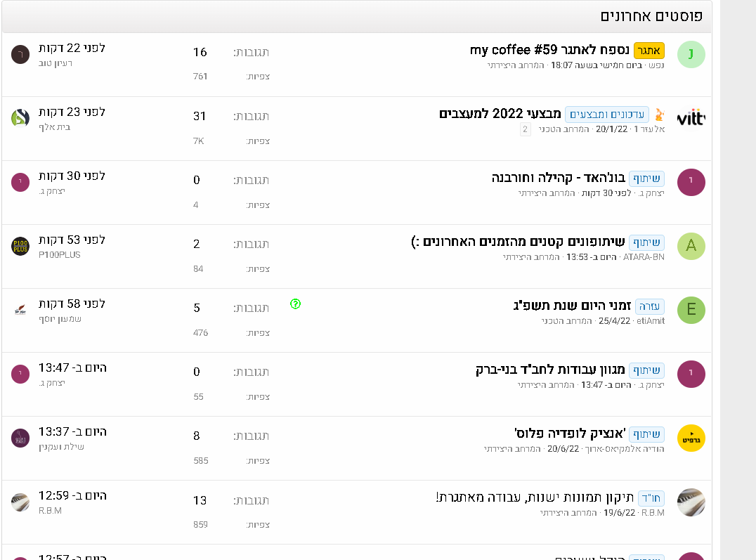Click the green 'J' avatar of נפש
This screenshot has height=560, width=756.
pos(691,54)
